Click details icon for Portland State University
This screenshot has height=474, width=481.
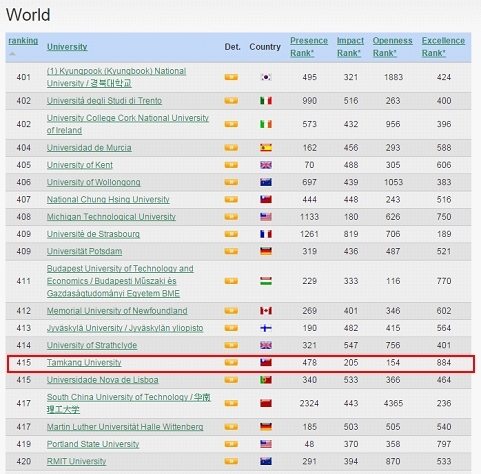231,444
